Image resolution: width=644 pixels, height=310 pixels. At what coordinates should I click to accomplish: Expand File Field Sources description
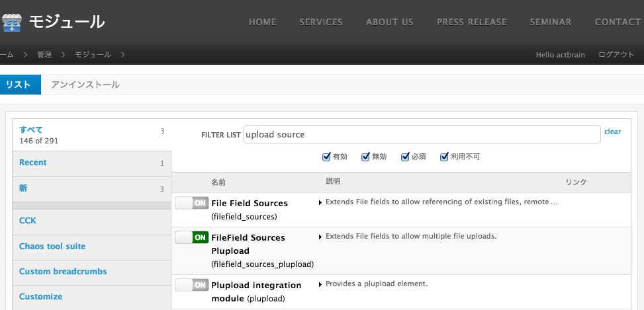click(321, 202)
